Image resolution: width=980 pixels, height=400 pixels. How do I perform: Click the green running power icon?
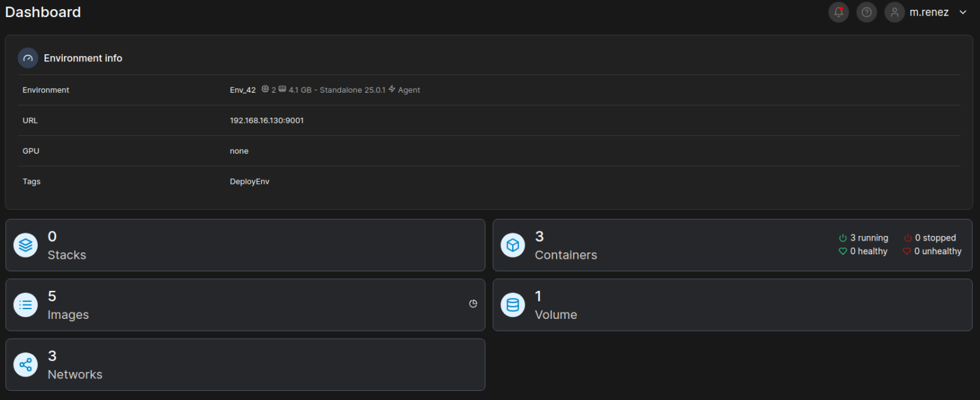(x=843, y=238)
